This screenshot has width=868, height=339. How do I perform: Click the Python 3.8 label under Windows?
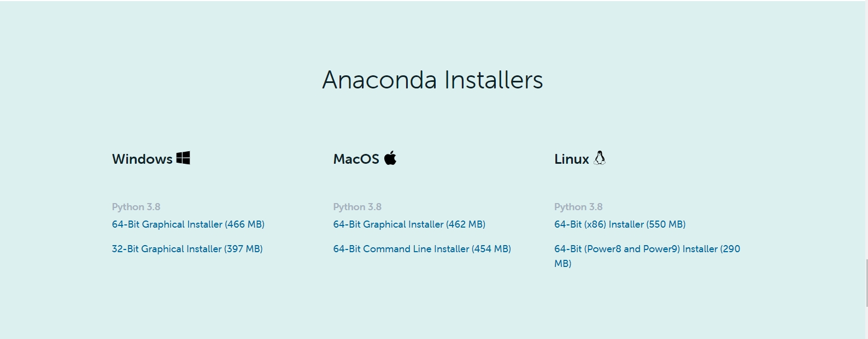click(x=136, y=207)
